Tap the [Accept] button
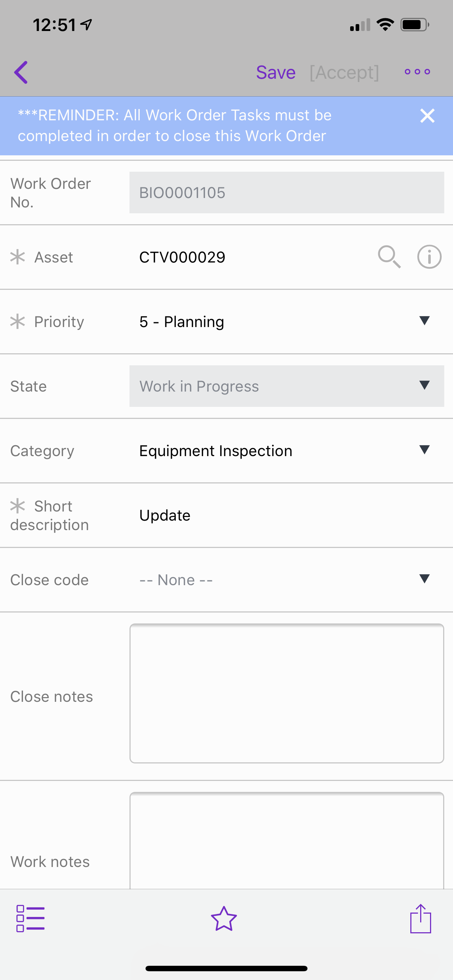453x980 pixels. [x=344, y=72]
